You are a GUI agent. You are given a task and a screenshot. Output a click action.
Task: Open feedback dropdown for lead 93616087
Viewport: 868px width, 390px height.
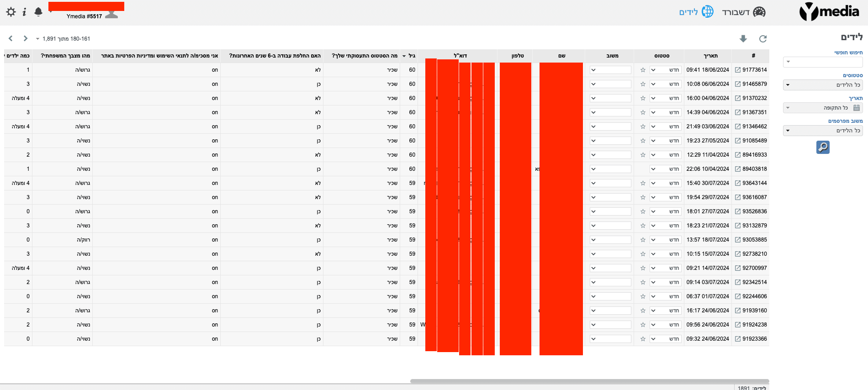coord(610,197)
